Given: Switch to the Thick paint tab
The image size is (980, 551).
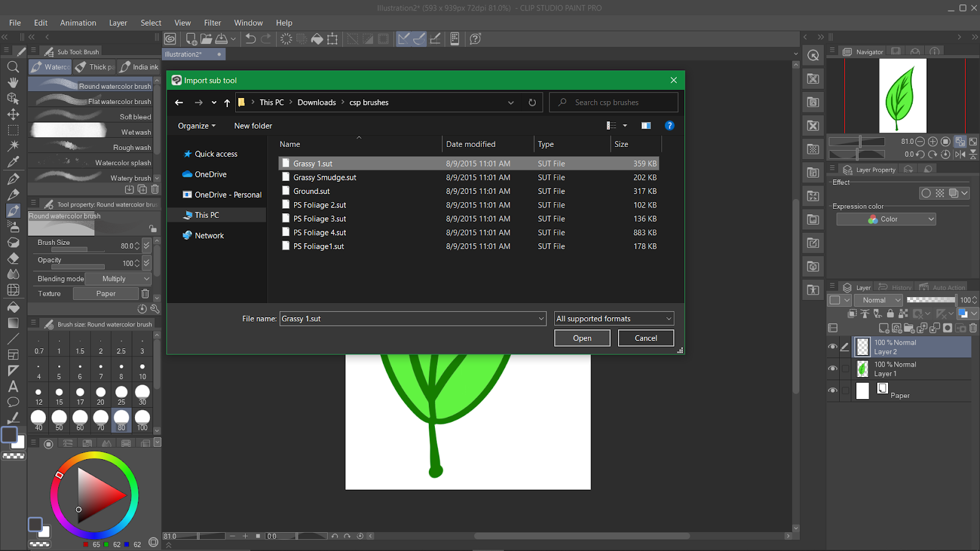Looking at the screenshot, I should 95,67.
